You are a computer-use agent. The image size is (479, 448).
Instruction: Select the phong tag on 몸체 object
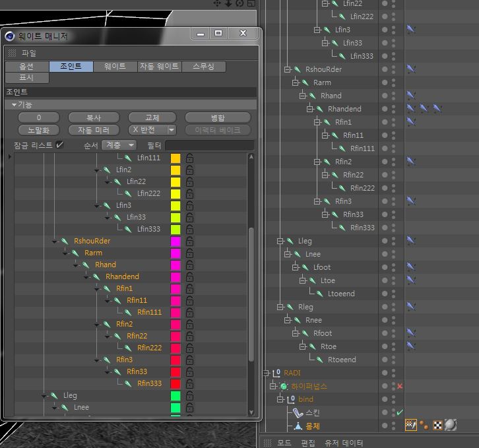pyautogui.click(x=424, y=425)
